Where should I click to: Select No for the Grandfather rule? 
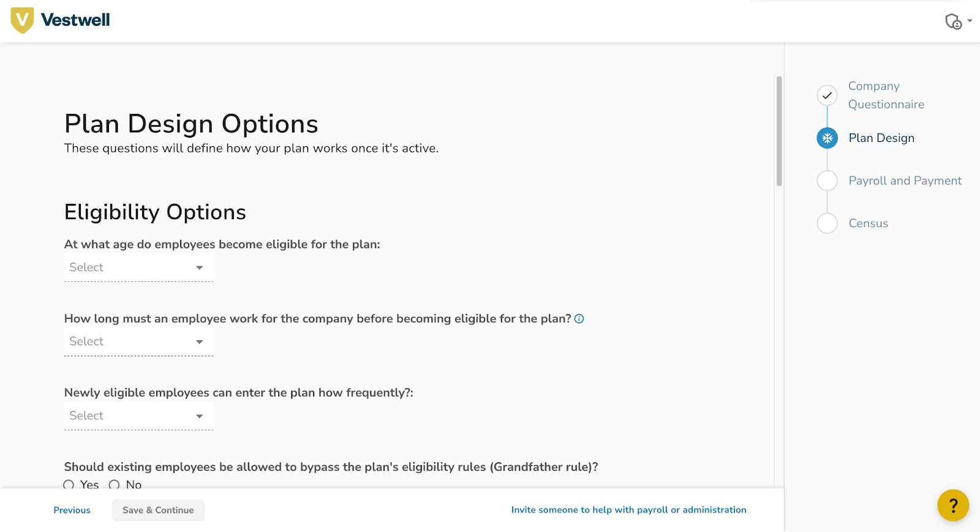114,484
